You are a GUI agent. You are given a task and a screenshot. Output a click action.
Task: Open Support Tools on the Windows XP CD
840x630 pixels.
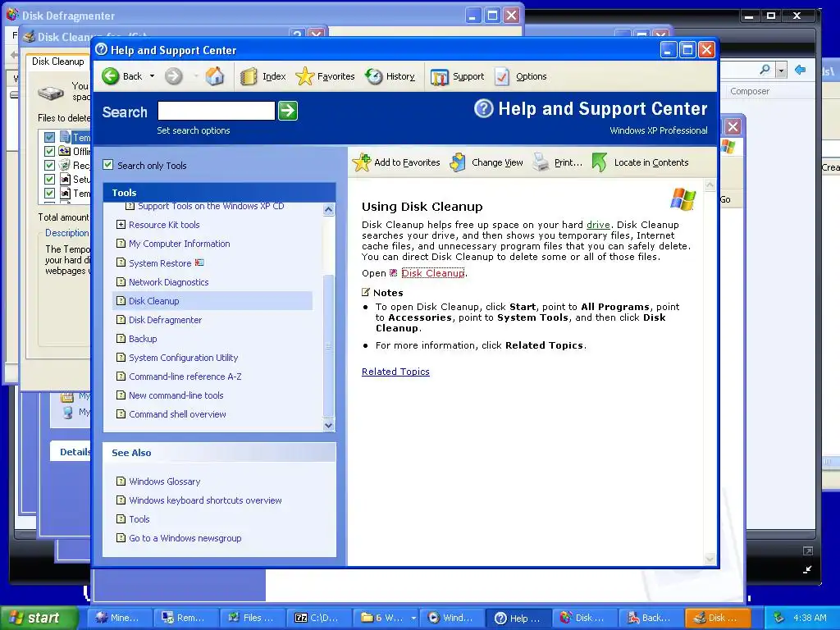[x=211, y=206]
